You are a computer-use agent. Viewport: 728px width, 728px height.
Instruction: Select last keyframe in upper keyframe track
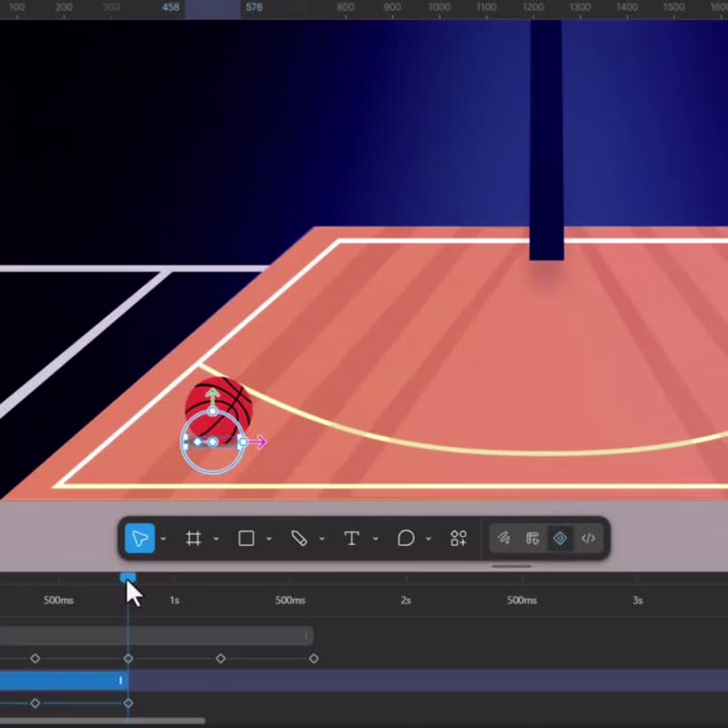coord(314,658)
